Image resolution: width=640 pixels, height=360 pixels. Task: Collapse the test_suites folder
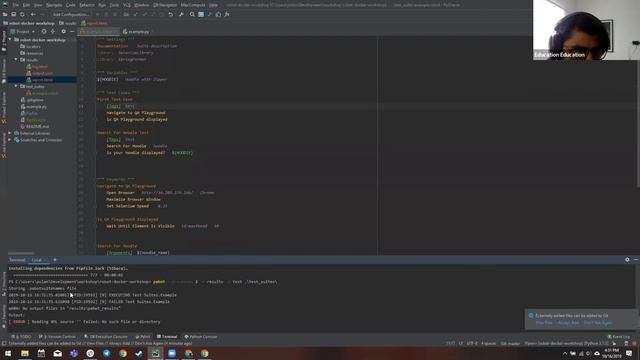(16, 86)
